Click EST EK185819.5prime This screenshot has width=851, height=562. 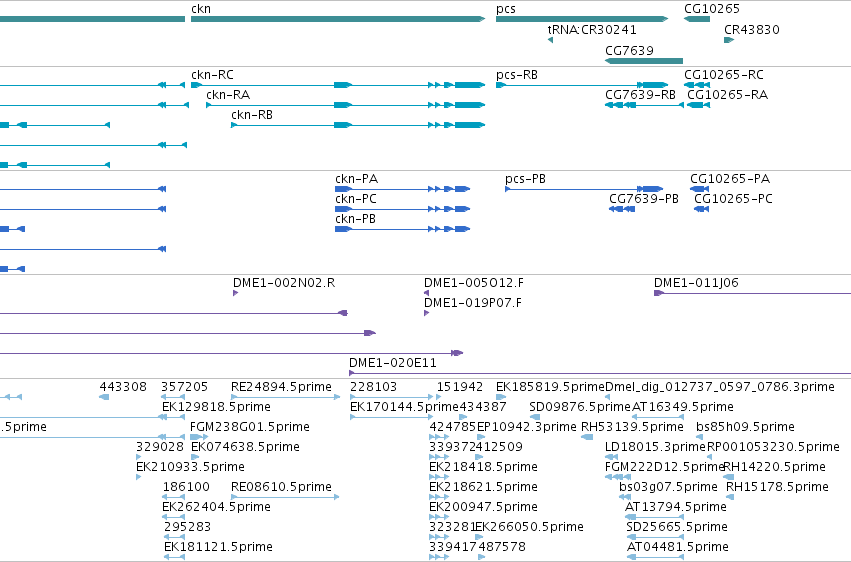click(550, 387)
